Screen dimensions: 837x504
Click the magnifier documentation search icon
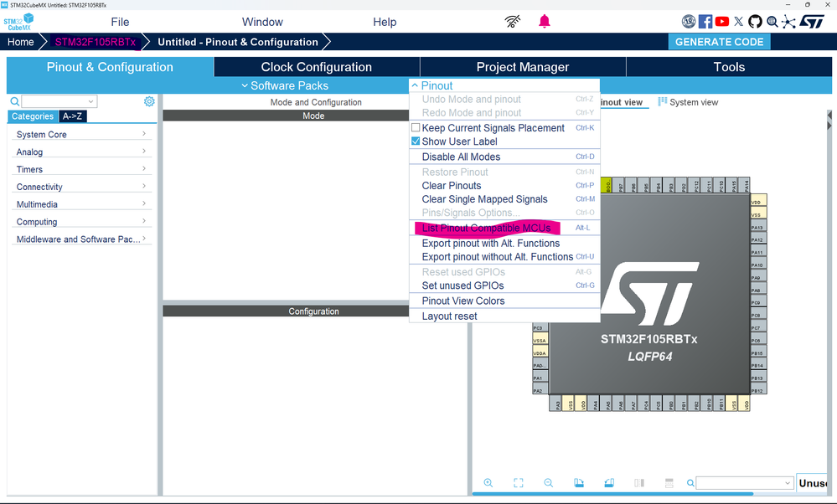point(772,21)
